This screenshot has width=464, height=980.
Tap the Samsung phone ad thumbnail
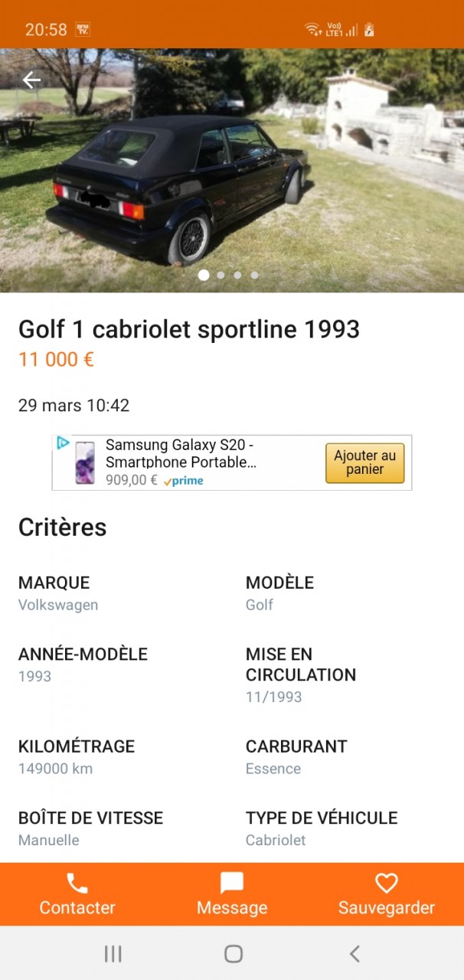[84, 462]
